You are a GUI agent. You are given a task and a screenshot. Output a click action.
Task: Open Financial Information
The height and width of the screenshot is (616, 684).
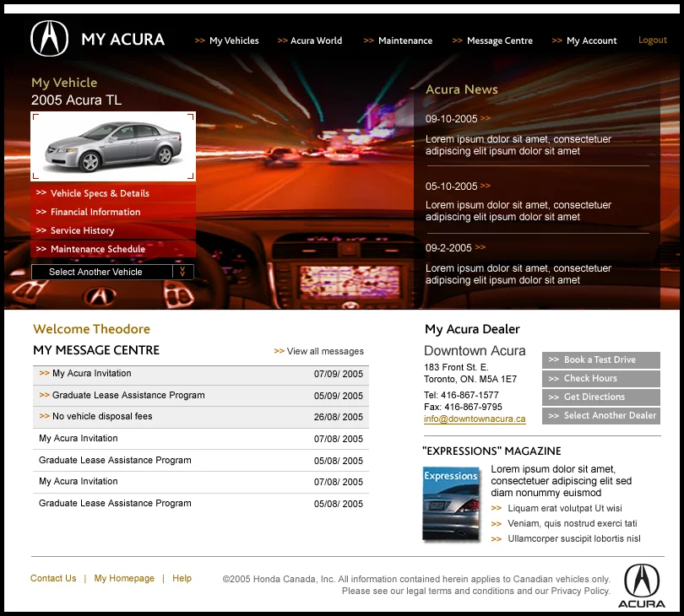[x=113, y=212]
